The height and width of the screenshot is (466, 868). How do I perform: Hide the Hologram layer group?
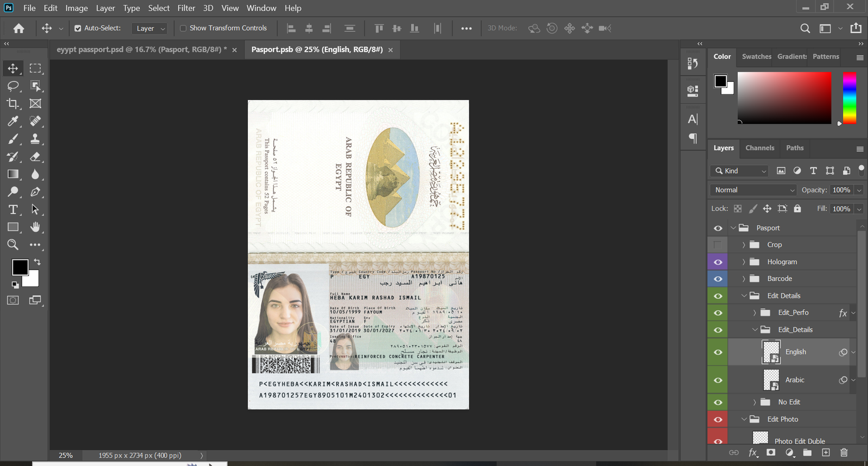[x=718, y=262]
